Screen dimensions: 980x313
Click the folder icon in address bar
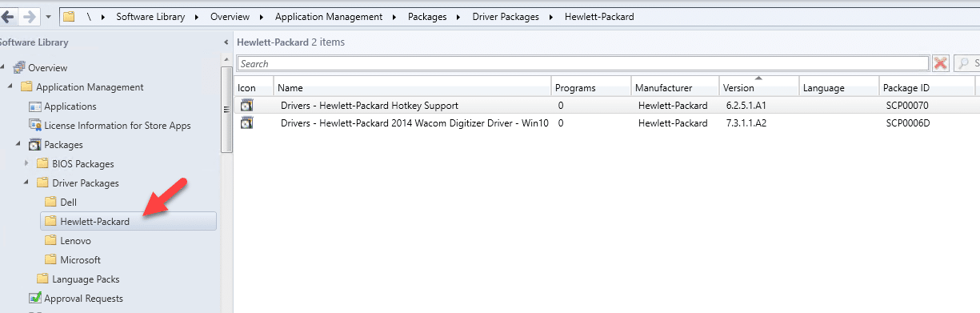[x=69, y=16]
